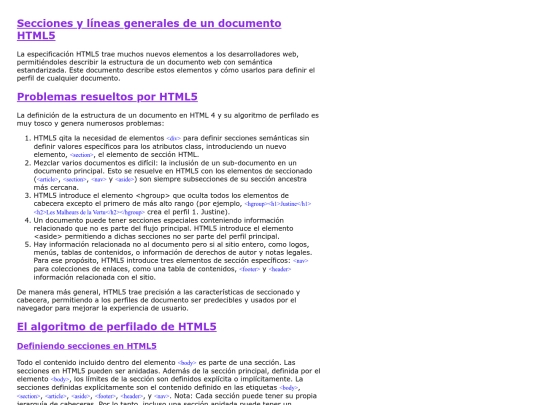
Task: Follow the <aside> link in list item 2
Action: (x=125, y=179)
